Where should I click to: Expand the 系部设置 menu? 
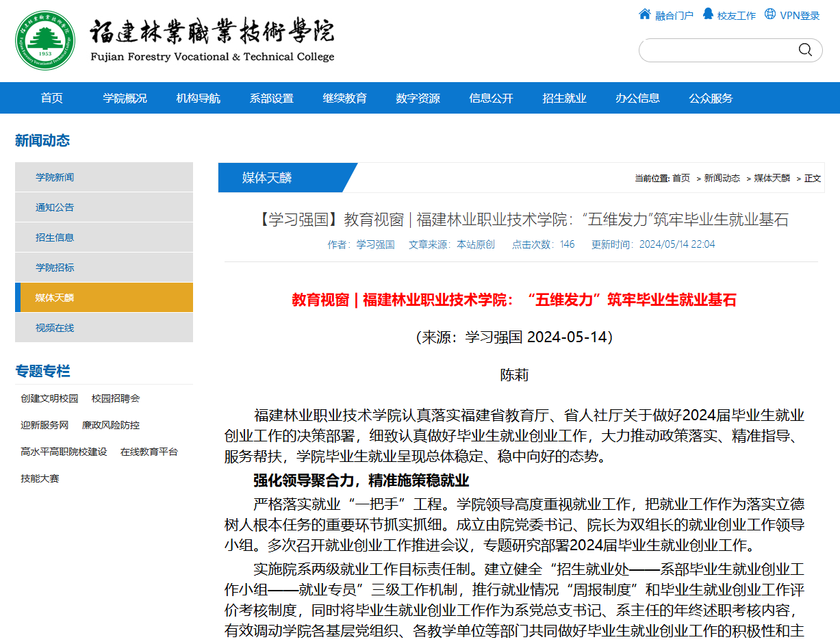271,98
